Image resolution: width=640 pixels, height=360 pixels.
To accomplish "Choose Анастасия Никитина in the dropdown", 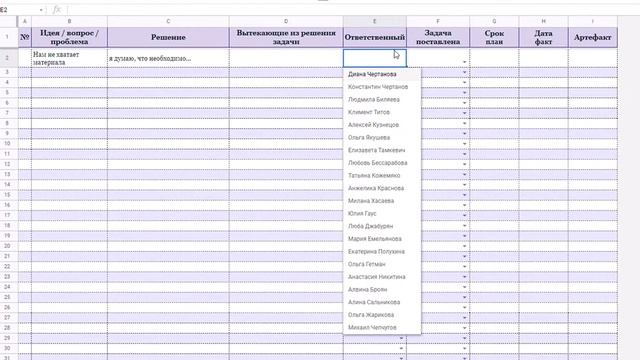I will tap(382, 277).
